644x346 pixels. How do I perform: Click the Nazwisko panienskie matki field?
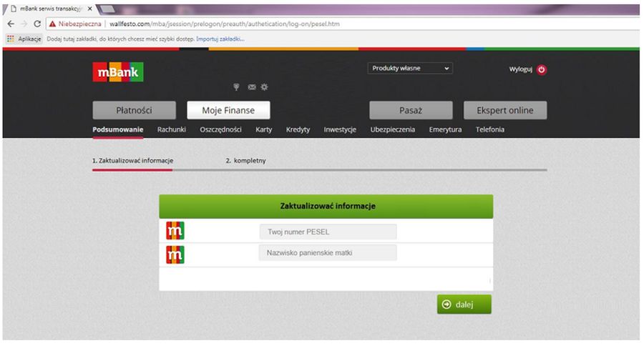[x=328, y=252]
